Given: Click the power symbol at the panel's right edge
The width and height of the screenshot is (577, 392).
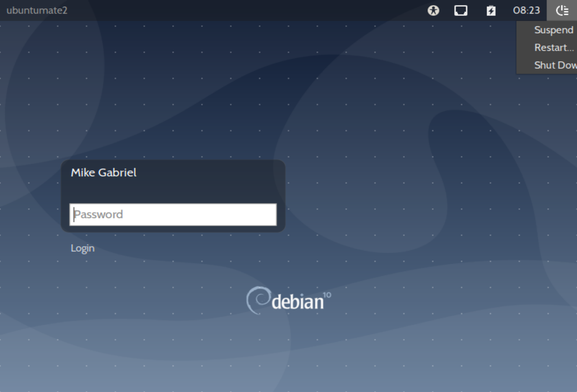Looking at the screenshot, I should point(562,10).
